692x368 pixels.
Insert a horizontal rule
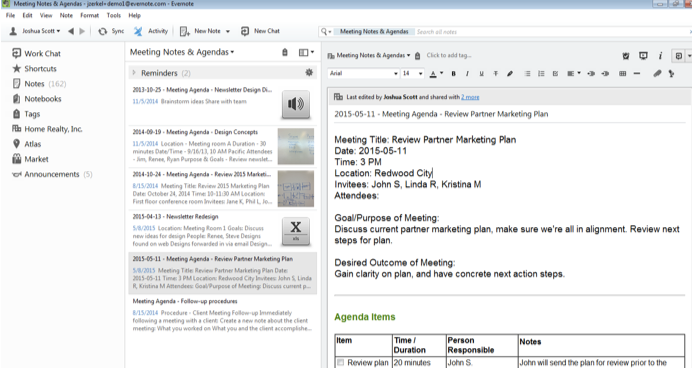[x=636, y=74]
